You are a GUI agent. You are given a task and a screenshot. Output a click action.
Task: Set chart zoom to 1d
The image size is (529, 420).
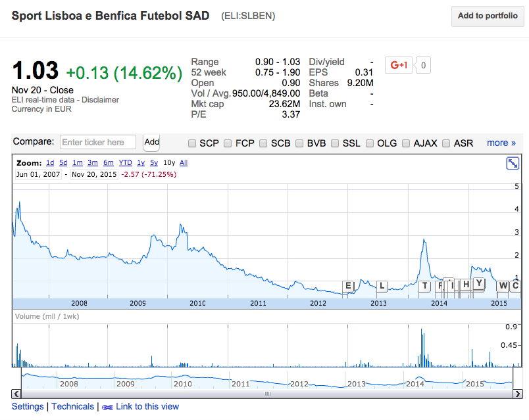pyautogui.click(x=50, y=163)
